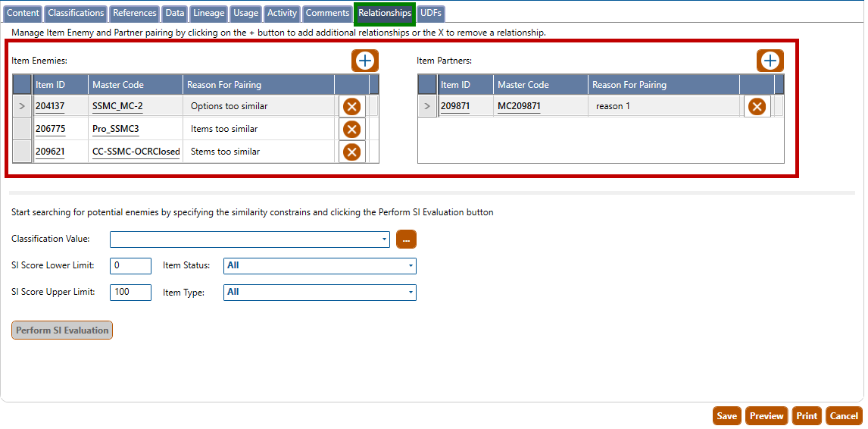The height and width of the screenshot is (429, 868).
Task: Open Item ID 206775 link
Action: tap(50, 129)
